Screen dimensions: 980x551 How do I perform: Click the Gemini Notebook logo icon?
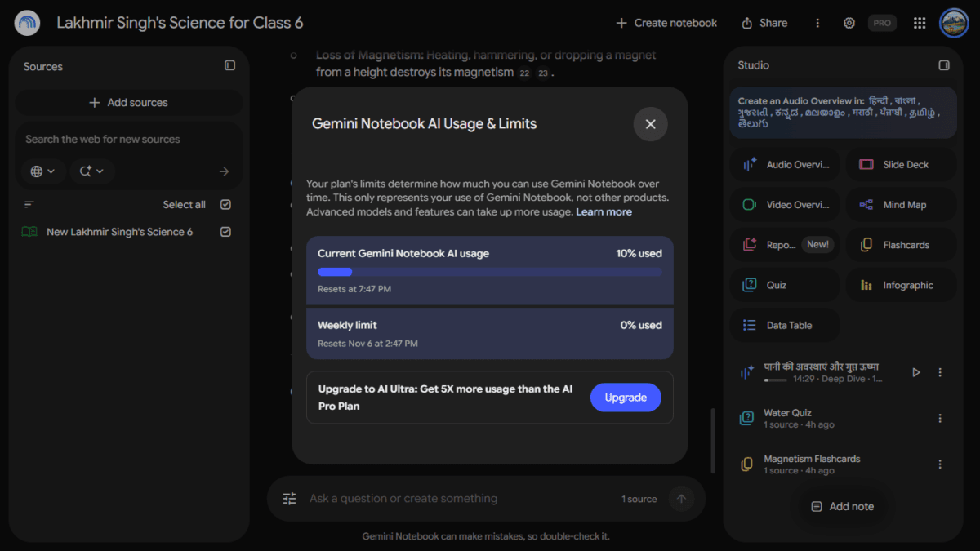point(28,23)
